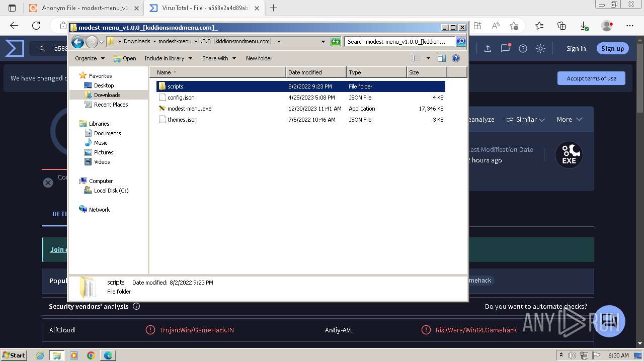This screenshot has height=362, width=644.
Task: Click browser Favorites star icon
Action: point(539,26)
